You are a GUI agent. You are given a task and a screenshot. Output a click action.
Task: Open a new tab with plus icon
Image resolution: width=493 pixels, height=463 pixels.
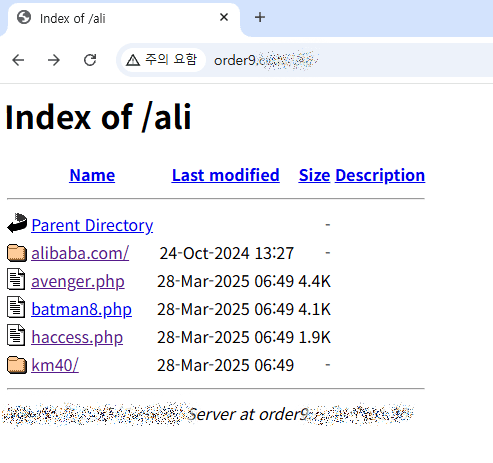(260, 17)
